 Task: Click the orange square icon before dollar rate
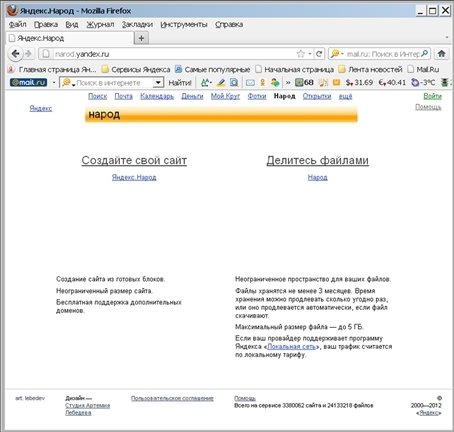[336, 82]
